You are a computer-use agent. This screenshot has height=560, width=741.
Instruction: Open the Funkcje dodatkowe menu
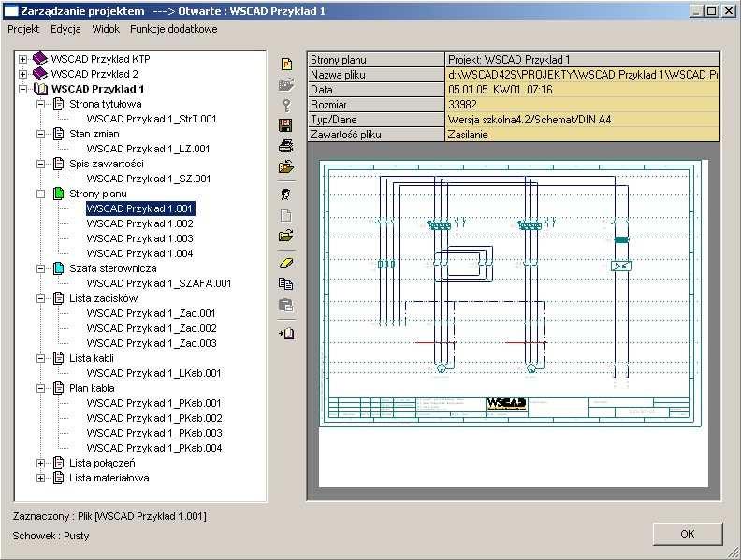173,29
